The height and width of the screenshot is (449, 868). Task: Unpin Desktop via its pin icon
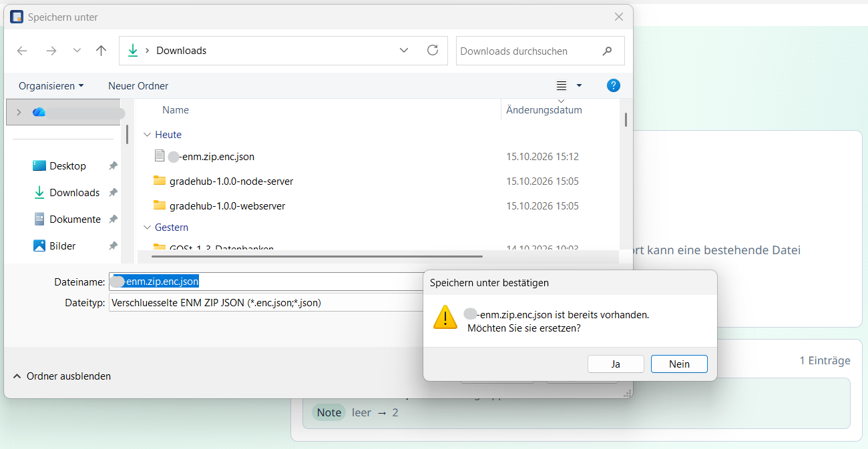pyautogui.click(x=114, y=166)
